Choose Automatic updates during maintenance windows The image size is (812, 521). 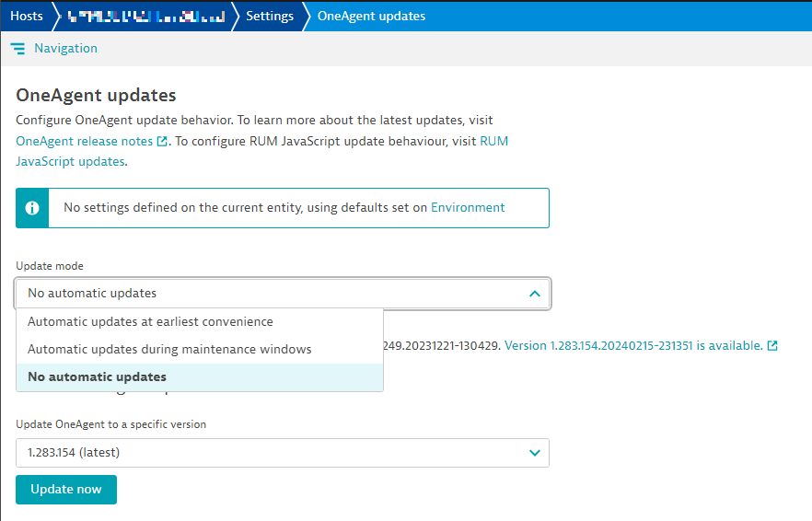point(200,349)
